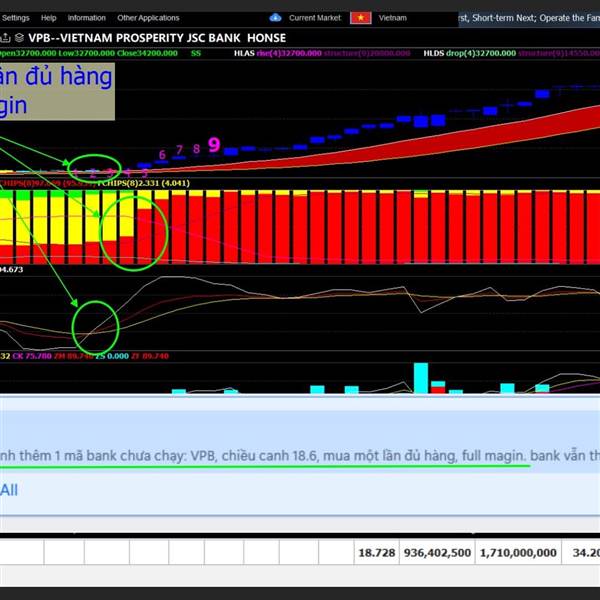Viewport: 600px width, 600px height.
Task: Click the Vietnam market name
Action: 393,18
